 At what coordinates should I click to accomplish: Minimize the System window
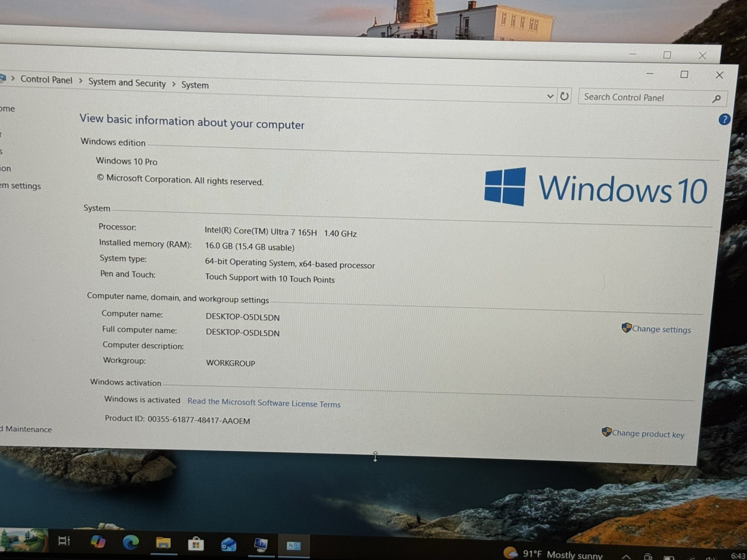649,74
